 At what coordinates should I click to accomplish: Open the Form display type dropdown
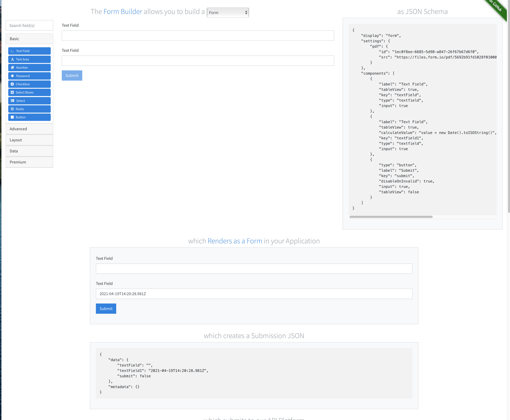[228, 13]
